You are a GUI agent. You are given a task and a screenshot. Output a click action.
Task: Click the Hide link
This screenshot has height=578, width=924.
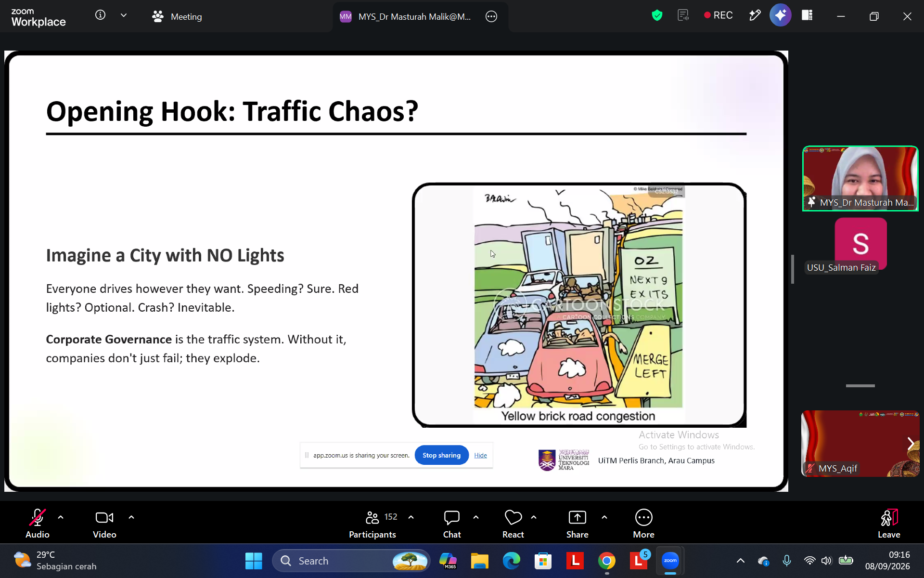pyautogui.click(x=480, y=455)
